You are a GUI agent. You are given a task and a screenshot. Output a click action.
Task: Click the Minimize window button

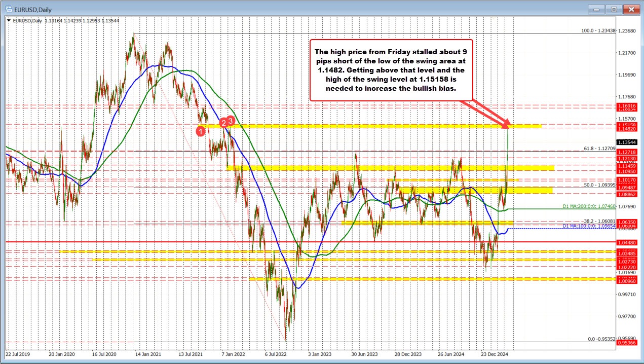[x=596, y=9]
